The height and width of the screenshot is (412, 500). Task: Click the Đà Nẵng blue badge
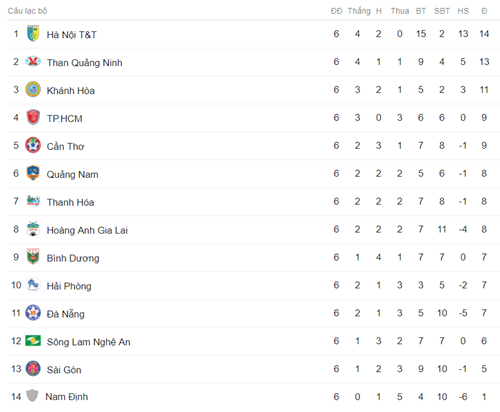pyautogui.click(x=33, y=313)
